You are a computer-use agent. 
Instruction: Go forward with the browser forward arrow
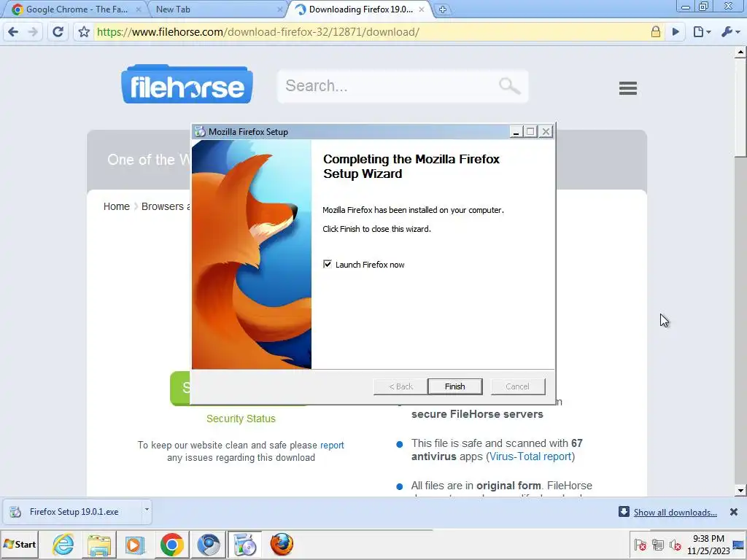(x=33, y=32)
